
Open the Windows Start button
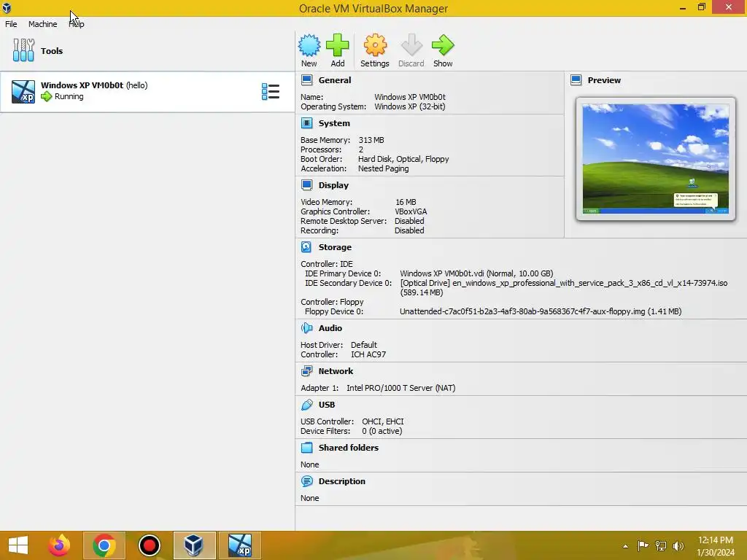18,545
